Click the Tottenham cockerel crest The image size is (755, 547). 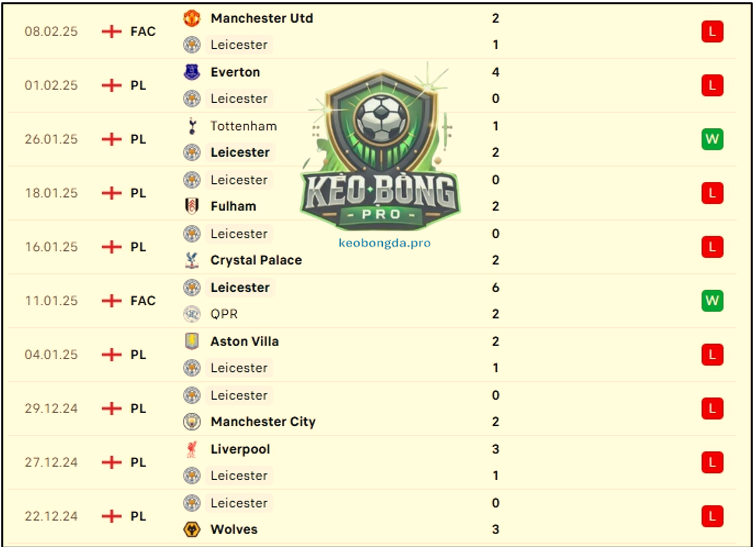point(192,126)
